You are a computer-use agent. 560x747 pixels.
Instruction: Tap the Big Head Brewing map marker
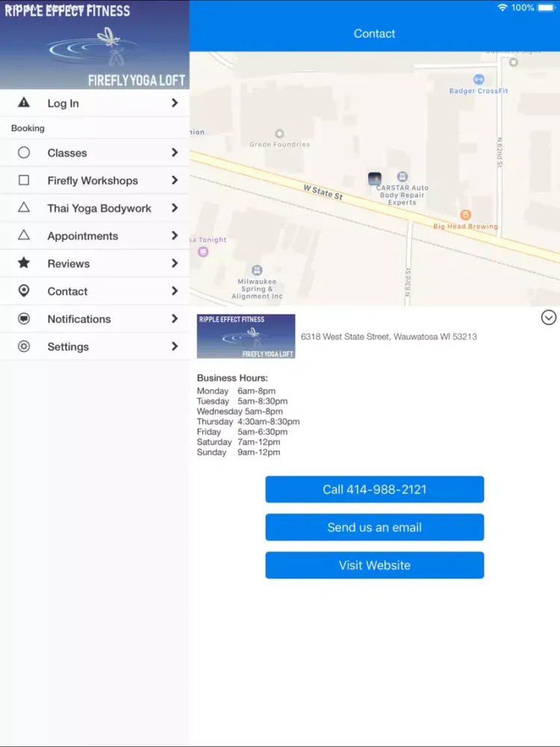(x=466, y=215)
